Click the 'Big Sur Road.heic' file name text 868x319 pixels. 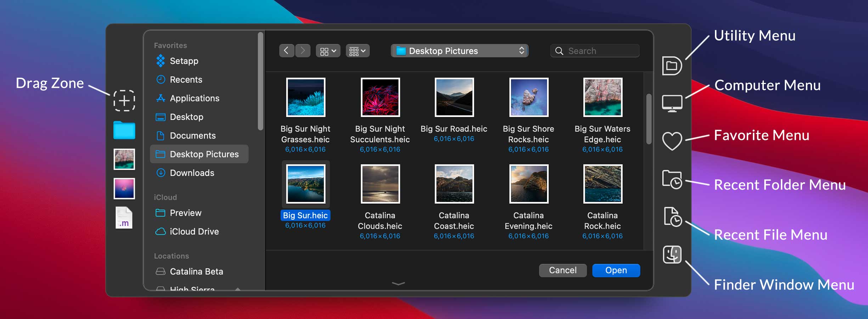pos(454,129)
